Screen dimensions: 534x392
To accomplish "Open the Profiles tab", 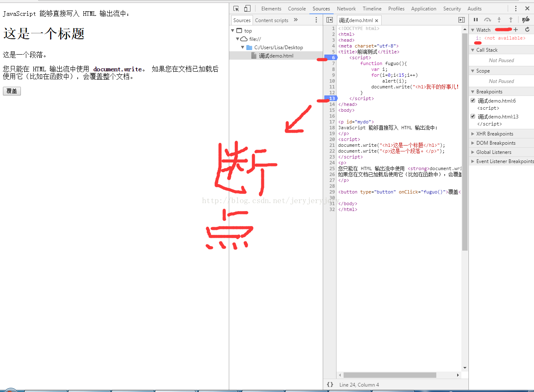I will (396, 8).
